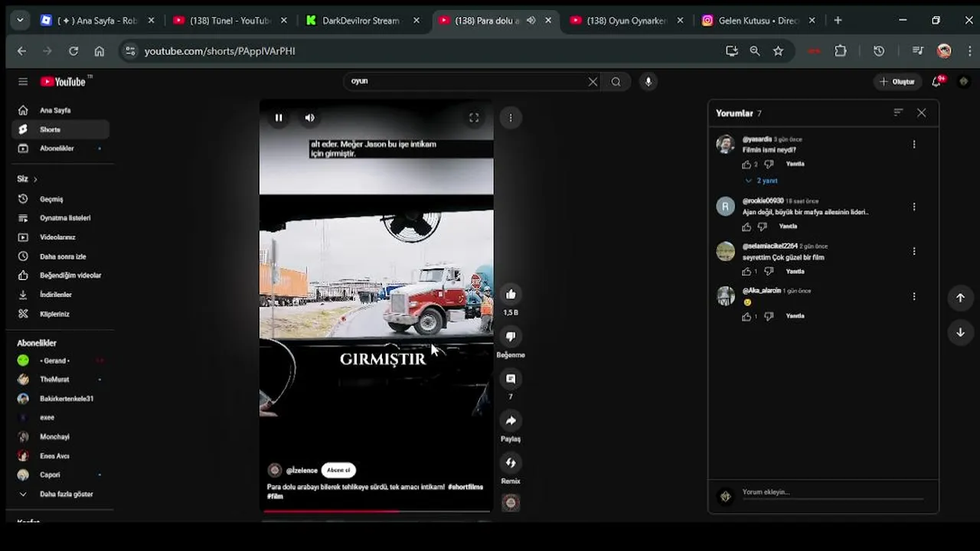Like @yasardis's comment
The height and width of the screenshot is (551, 980).
pos(746,165)
